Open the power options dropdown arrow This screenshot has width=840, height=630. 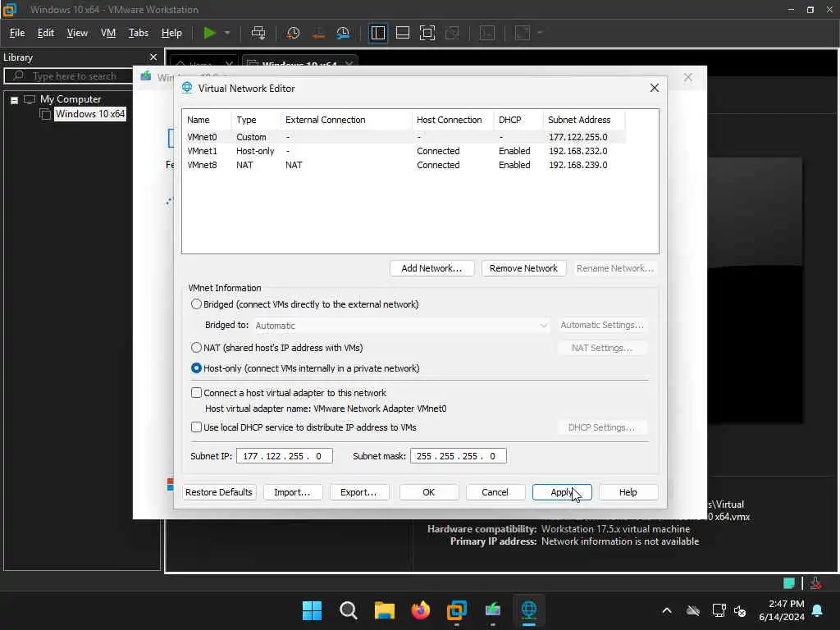(x=227, y=33)
